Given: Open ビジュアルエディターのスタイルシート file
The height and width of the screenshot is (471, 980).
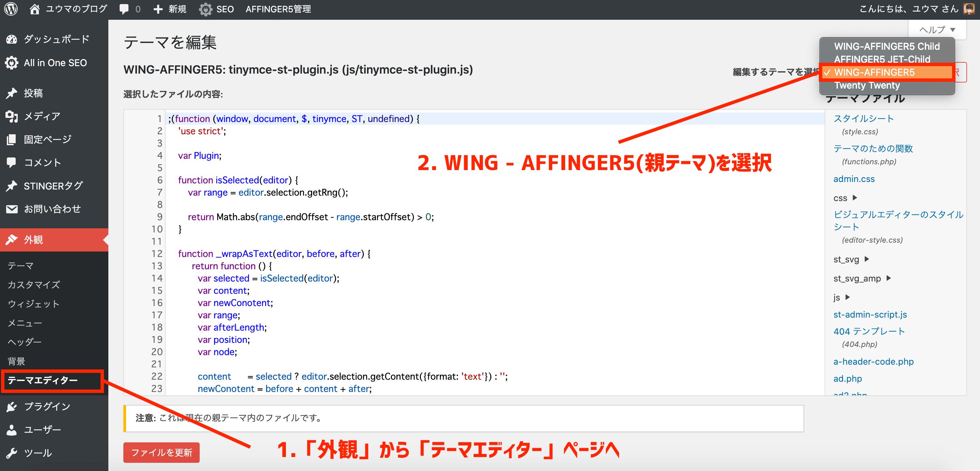Looking at the screenshot, I should pos(898,221).
